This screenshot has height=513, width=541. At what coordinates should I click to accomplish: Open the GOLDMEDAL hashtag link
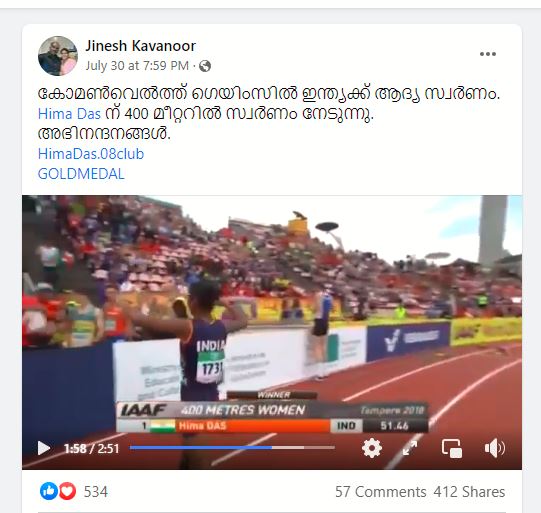pyautogui.click(x=81, y=174)
